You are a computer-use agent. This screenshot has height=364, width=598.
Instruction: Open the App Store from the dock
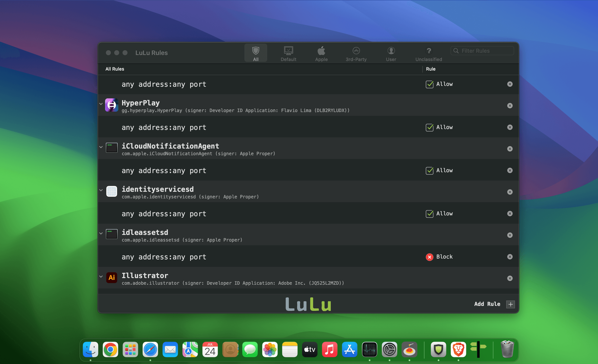coord(349,349)
